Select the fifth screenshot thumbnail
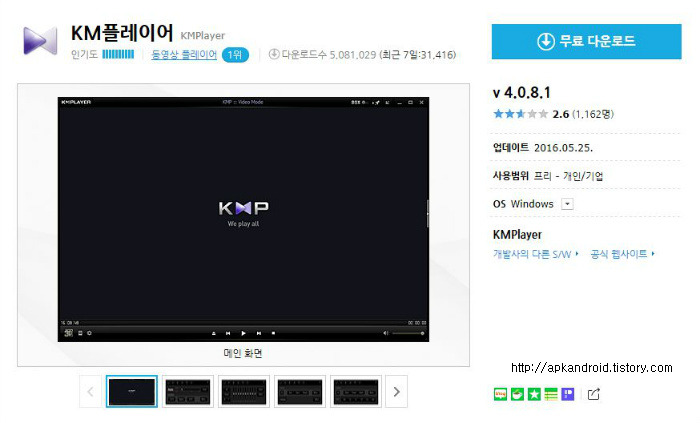The image size is (700, 423). tap(356, 391)
